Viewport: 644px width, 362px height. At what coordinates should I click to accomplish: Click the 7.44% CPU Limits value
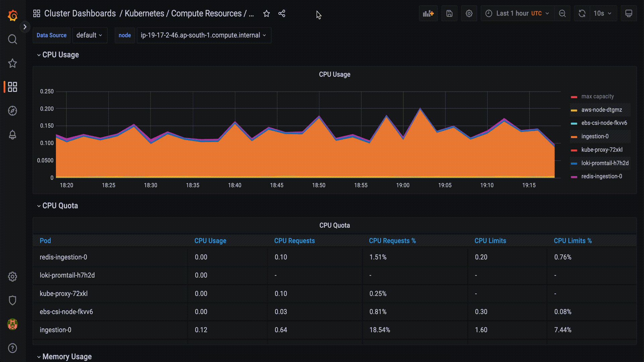[562, 330]
